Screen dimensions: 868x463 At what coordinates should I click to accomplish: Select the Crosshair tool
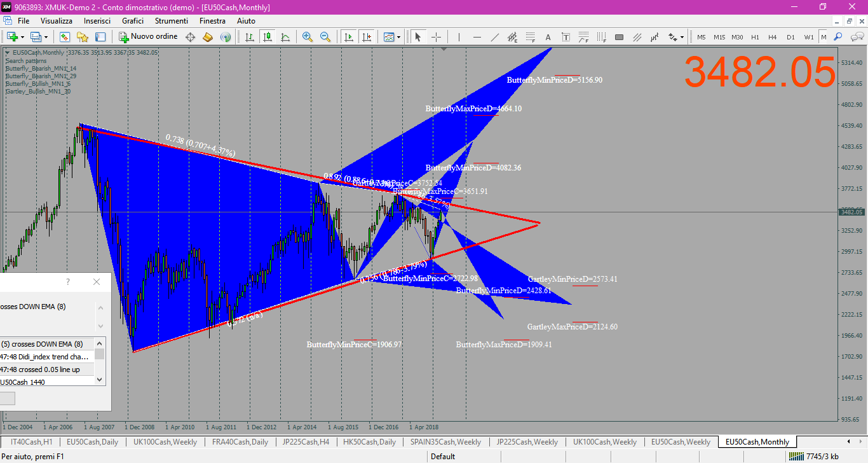pos(436,37)
